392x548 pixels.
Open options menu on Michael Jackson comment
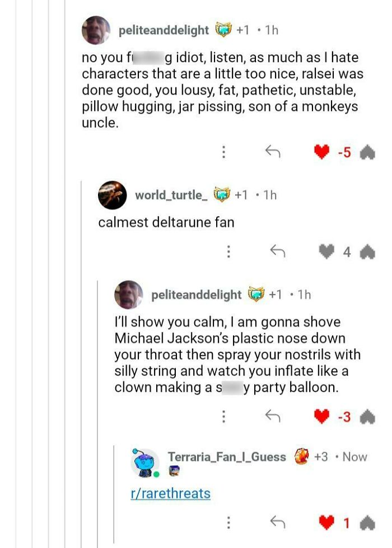pyautogui.click(x=223, y=416)
